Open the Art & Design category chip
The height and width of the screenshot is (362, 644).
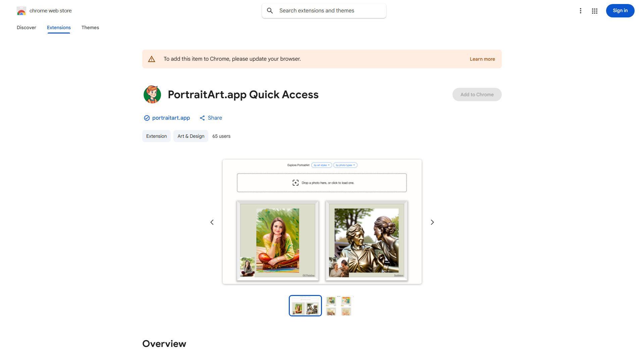[191, 136]
